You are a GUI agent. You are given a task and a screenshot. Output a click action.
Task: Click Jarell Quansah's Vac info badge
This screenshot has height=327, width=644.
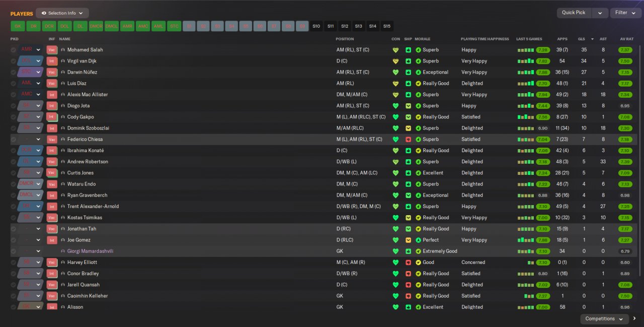52,285
